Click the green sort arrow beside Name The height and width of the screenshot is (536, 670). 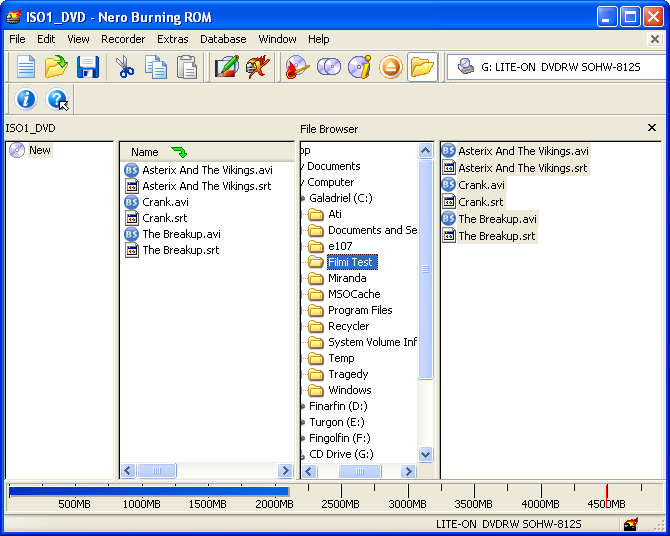click(179, 152)
